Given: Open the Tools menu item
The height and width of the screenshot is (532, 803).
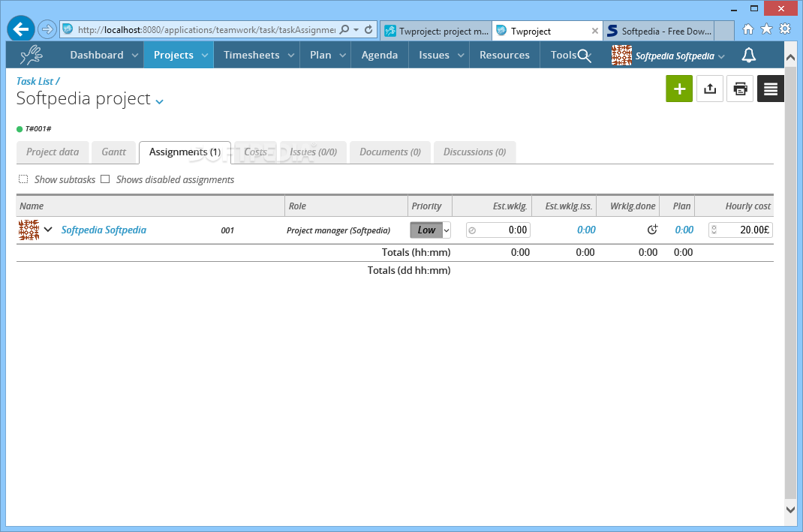Looking at the screenshot, I should 564,55.
